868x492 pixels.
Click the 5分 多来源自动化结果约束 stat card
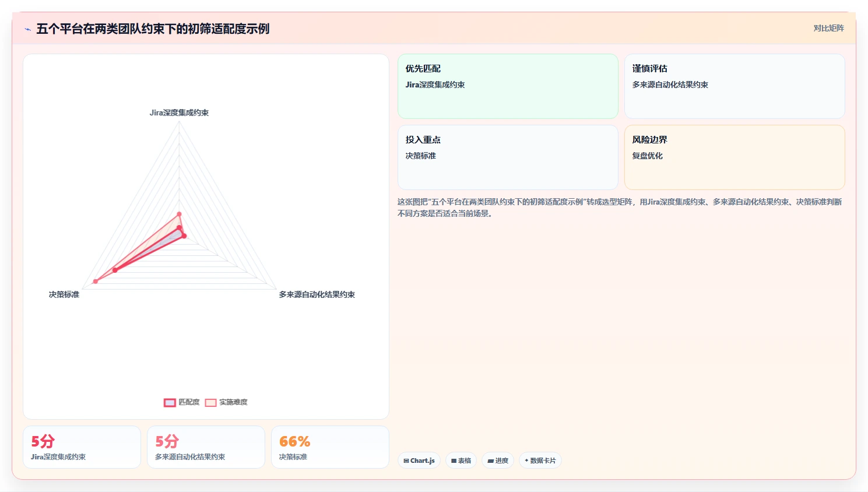206,447
